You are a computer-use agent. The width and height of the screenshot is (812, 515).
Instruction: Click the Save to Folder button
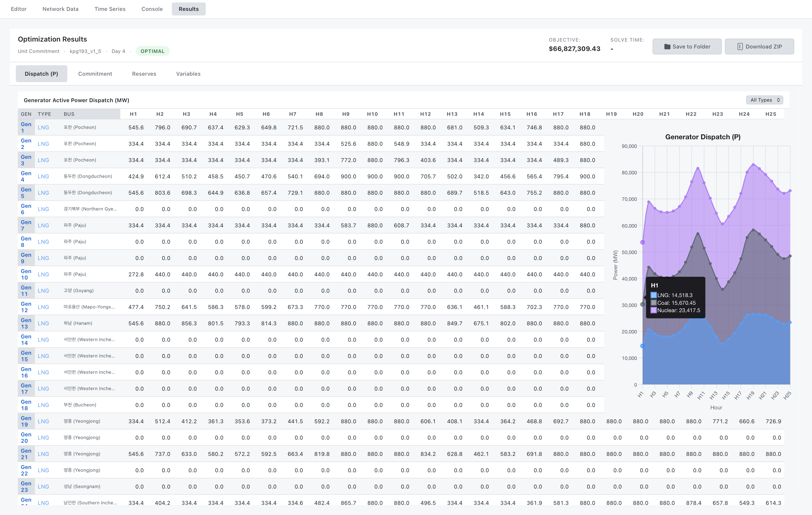pos(687,47)
